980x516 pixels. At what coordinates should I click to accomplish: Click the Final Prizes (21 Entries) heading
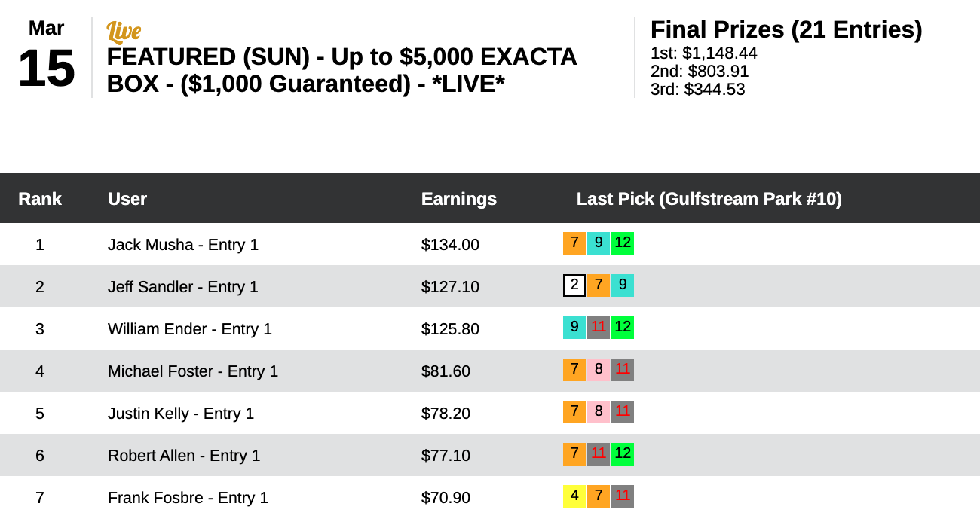[786, 30]
